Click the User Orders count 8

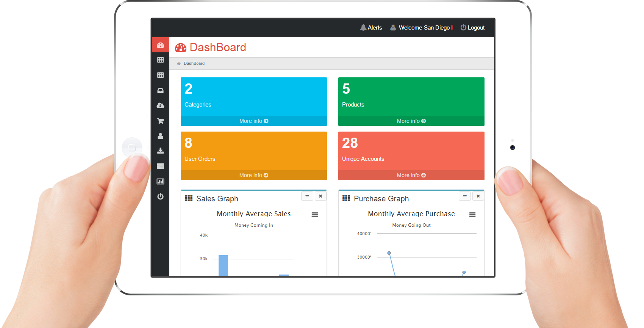click(188, 143)
